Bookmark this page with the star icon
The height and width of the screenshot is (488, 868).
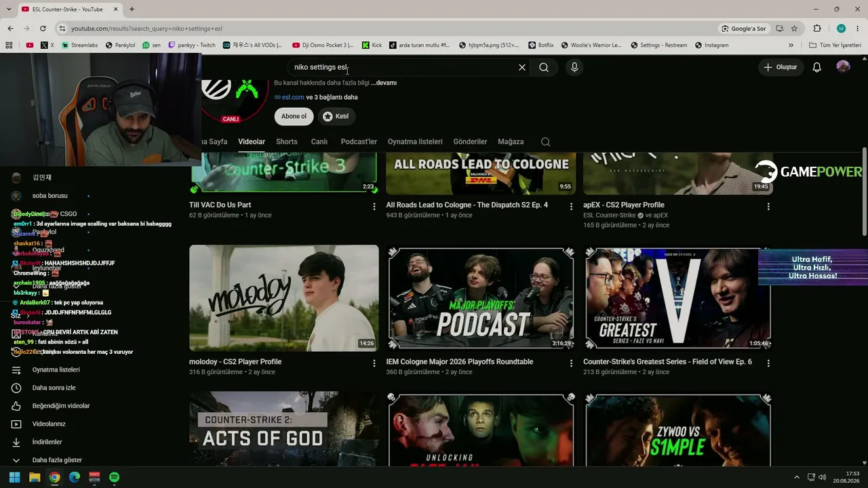(794, 28)
